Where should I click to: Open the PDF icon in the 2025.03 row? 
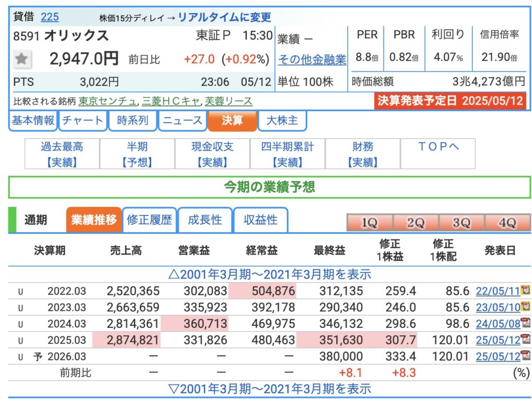coord(525,339)
